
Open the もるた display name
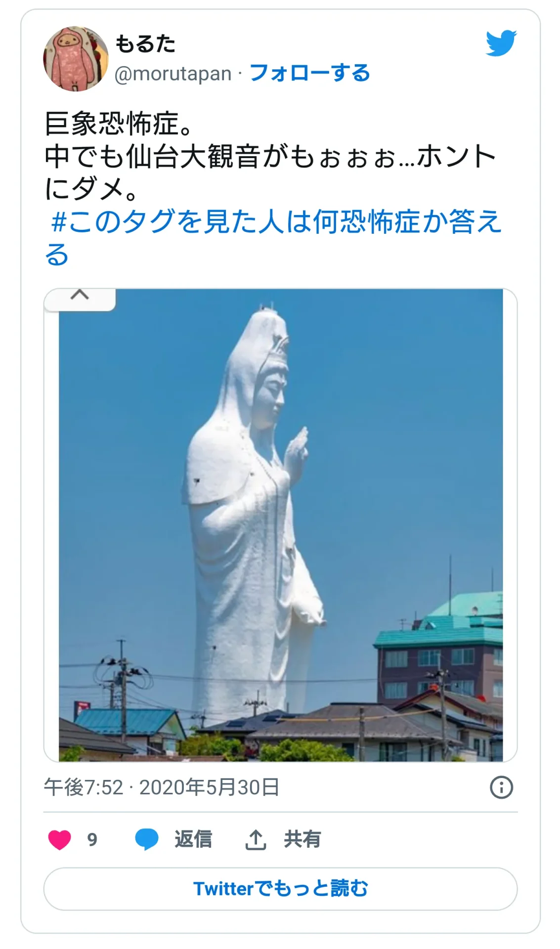pyautogui.click(x=145, y=43)
